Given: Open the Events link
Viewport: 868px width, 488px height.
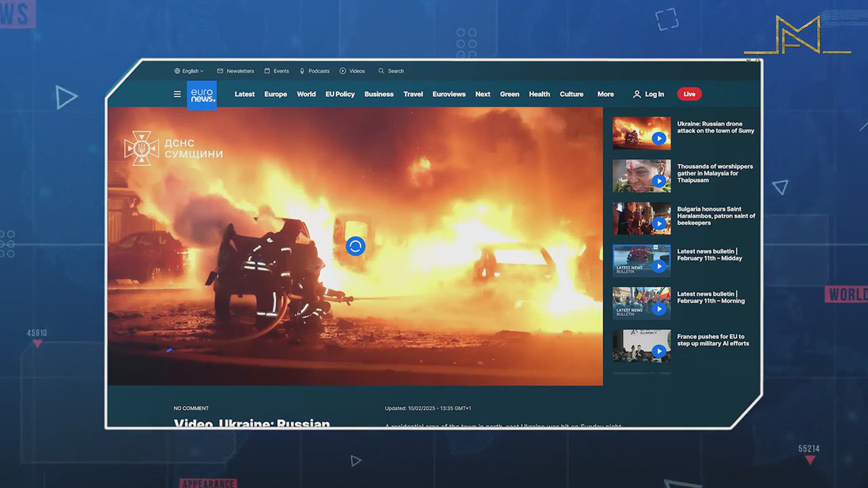Looking at the screenshot, I should [x=281, y=71].
